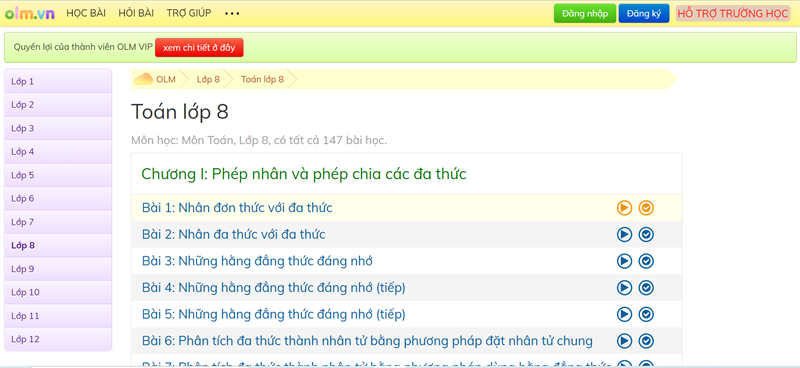
Task: Select Lớp 10 in the sidebar
Action: (x=58, y=292)
